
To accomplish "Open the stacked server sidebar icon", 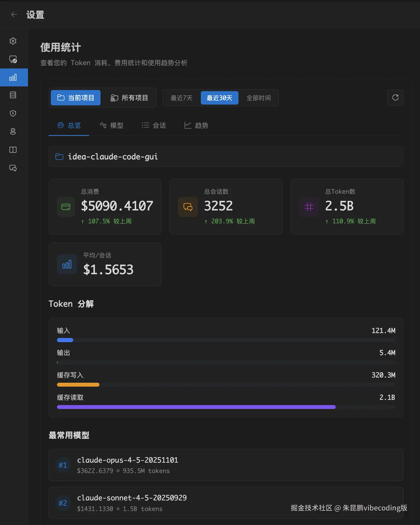I will tap(13, 95).
